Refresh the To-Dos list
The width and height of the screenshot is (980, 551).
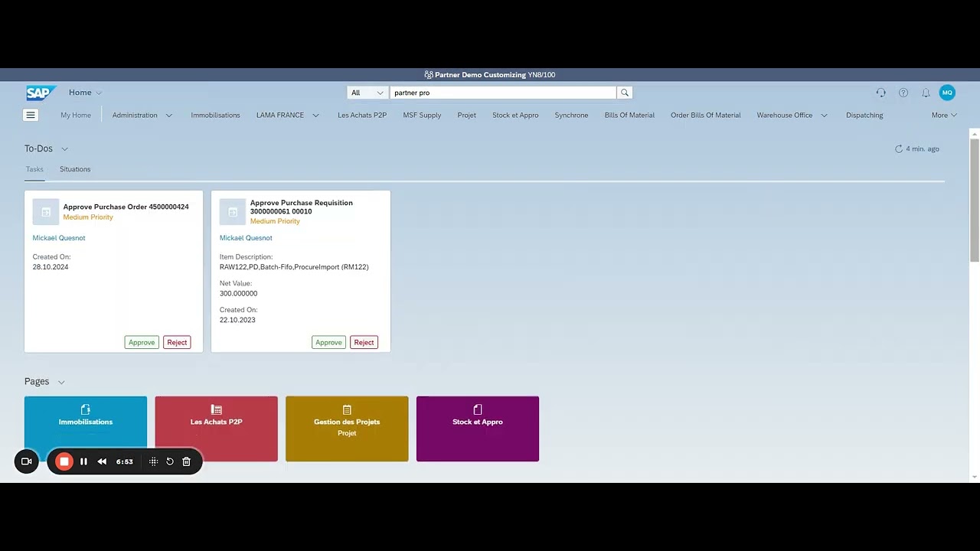coord(899,148)
